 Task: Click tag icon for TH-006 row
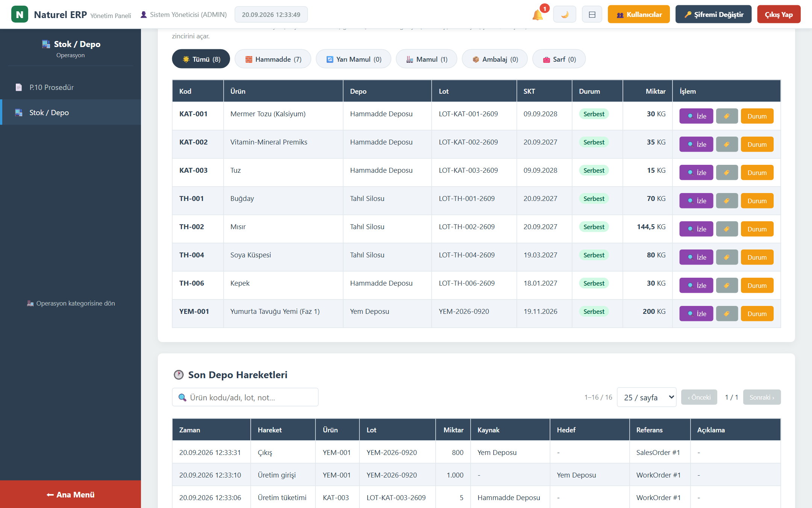727,285
